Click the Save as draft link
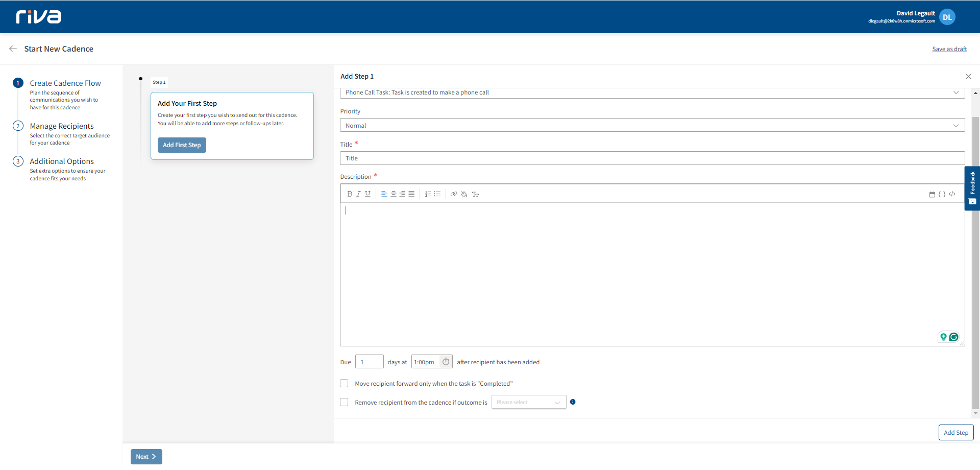 (949, 49)
